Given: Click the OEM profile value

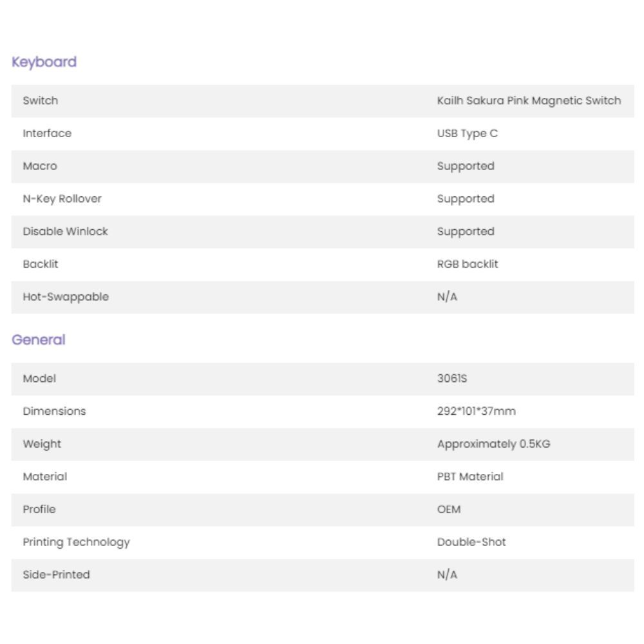Looking at the screenshot, I should click(449, 509).
